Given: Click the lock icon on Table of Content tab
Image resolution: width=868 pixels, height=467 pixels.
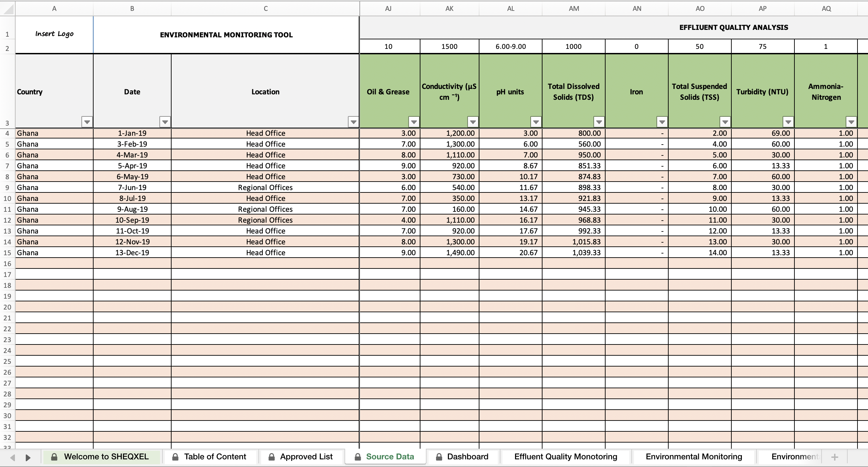Looking at the screenshot, I should click(175, 457).
